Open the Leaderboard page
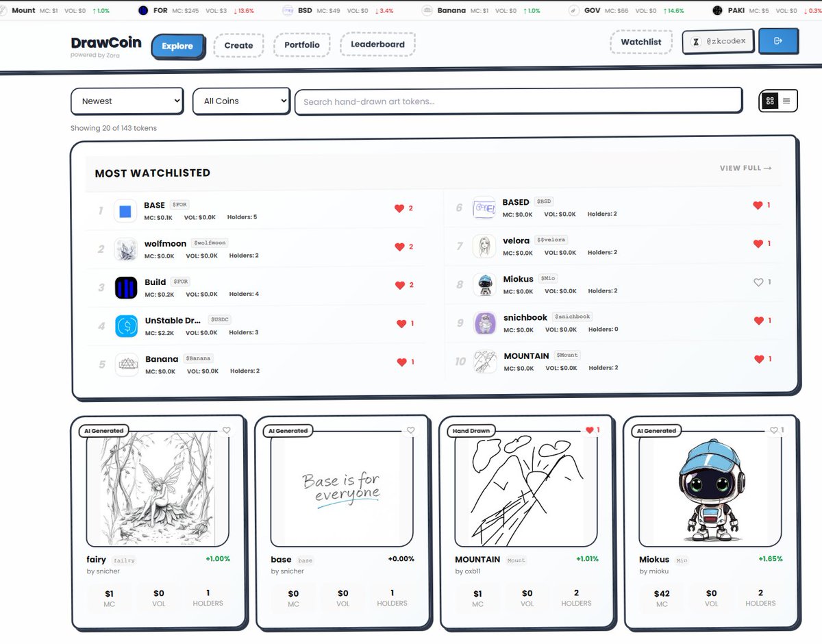 [x=377, y=44]
